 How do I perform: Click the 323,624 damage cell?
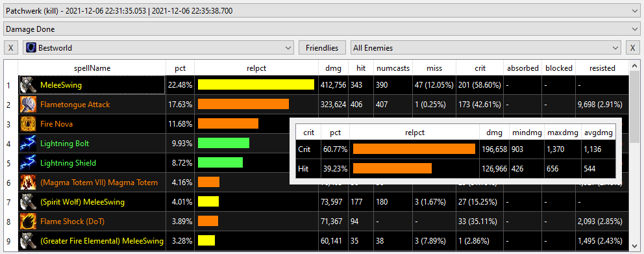334,105
